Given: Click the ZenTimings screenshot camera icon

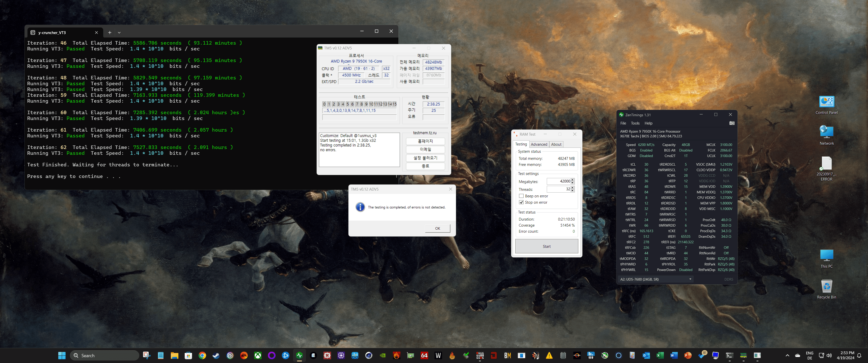Looking at the screenshot, I should (x=731, y=123).
